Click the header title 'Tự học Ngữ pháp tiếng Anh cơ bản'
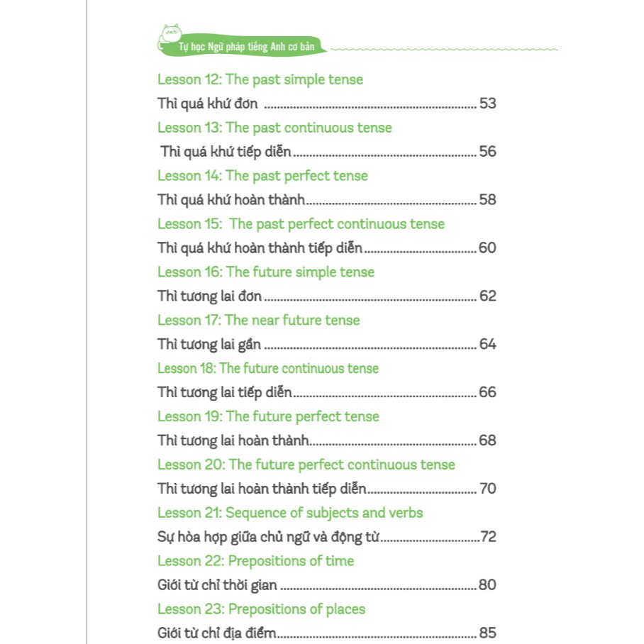The width and height of the screenshot is (644, 644). point(241,48)
